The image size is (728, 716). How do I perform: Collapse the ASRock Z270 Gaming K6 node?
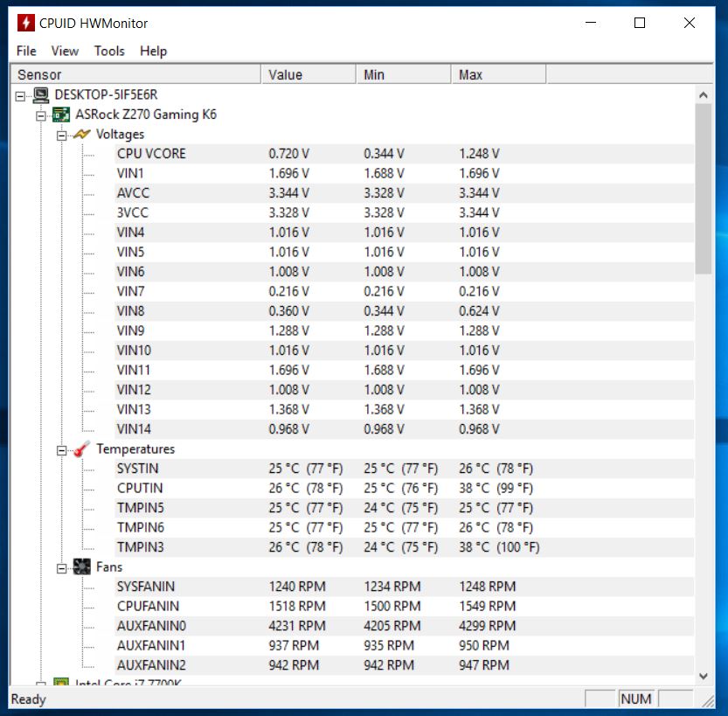41,116
